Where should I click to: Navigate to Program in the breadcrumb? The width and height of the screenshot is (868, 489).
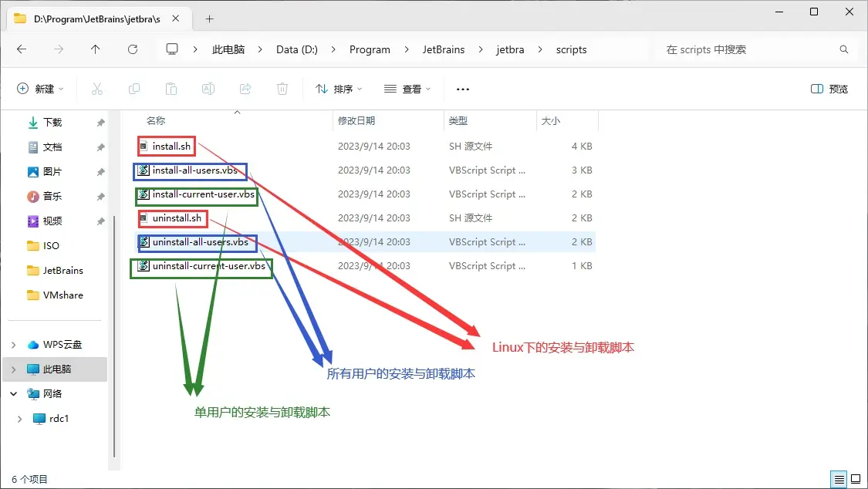click(x=370, y=49)
